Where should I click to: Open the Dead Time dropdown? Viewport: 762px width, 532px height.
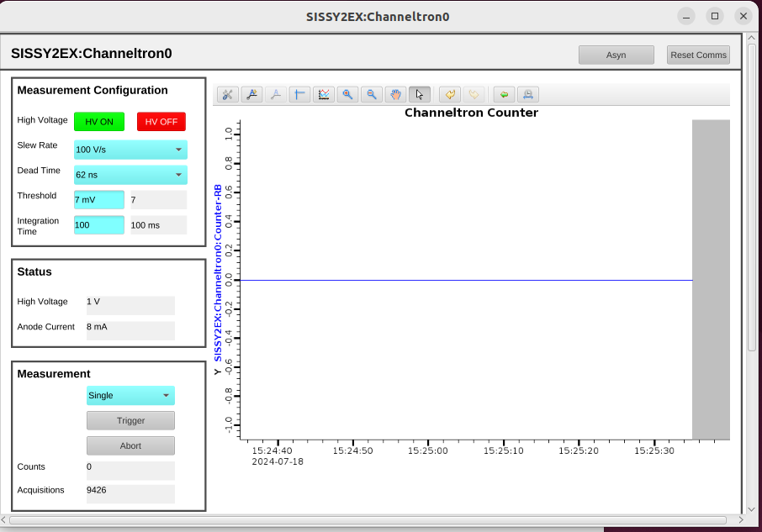[130, 175]
